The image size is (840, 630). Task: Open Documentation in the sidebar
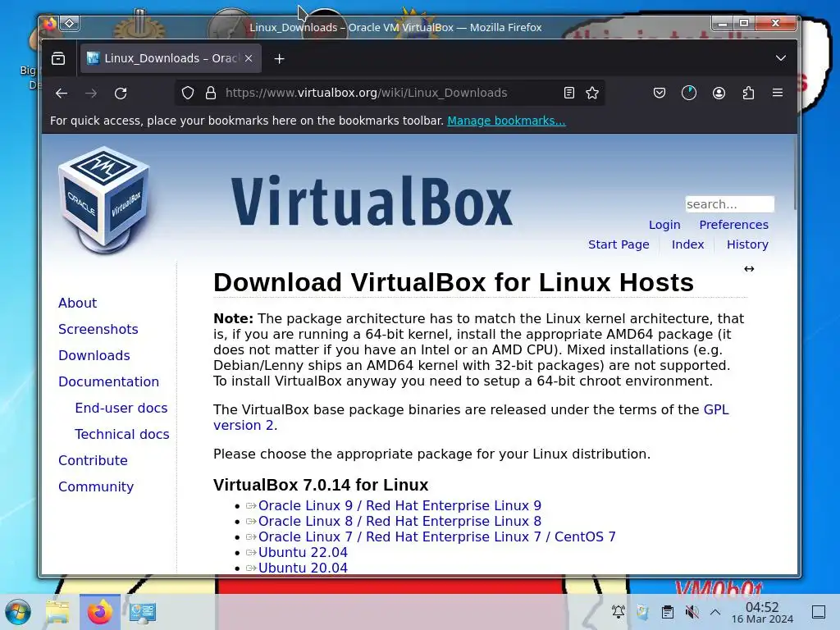pos(109,382)
